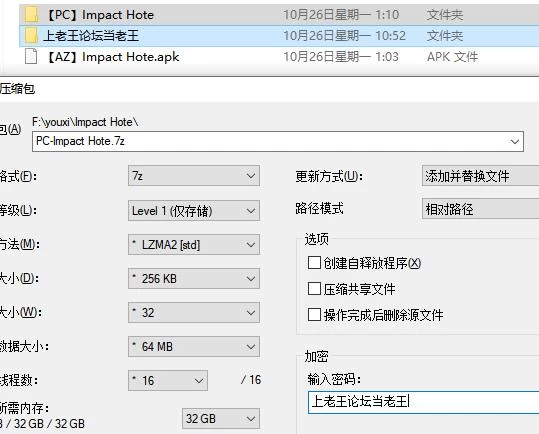
Task: Open the 相对路径 path mode dropdown
Action: coord(481,209)
